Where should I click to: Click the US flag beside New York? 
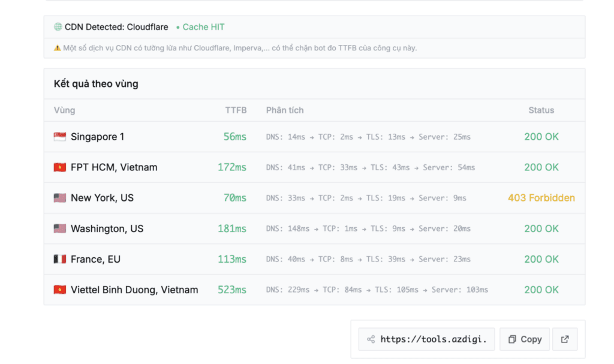click(59, 198)
